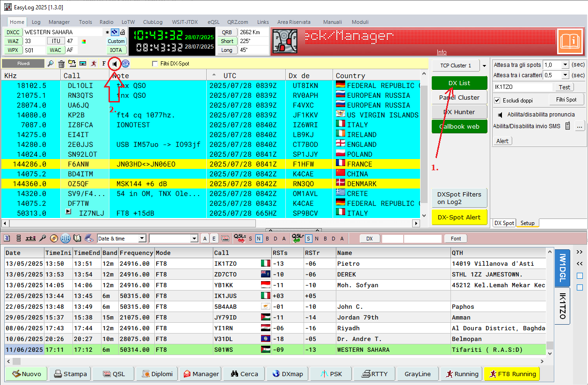Image resolution: width=588 pixels, height=385 pixels.
Task: Click the Info link
Action: (442, 52)
